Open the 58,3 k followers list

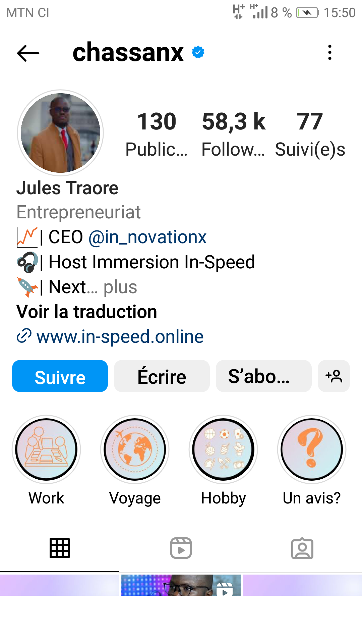(234, 134)
